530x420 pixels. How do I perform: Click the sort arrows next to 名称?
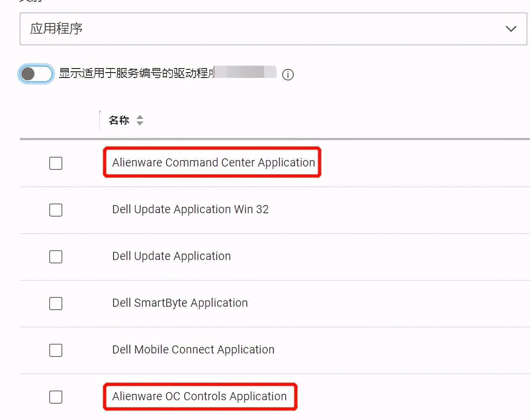click(140, 120)
